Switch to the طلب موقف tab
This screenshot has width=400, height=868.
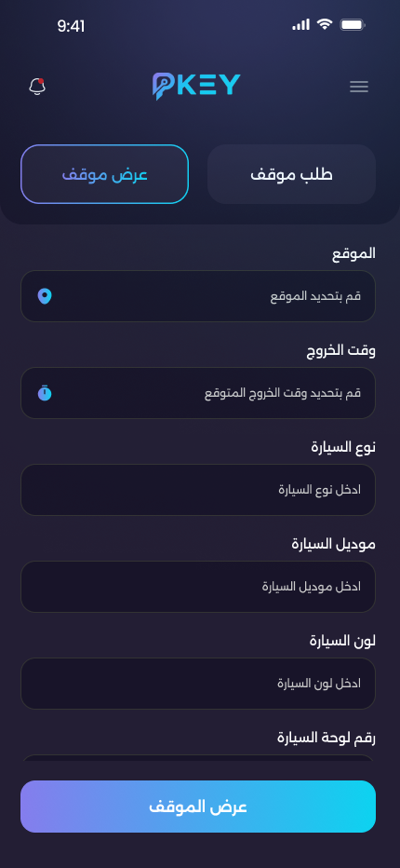[291, 174]
